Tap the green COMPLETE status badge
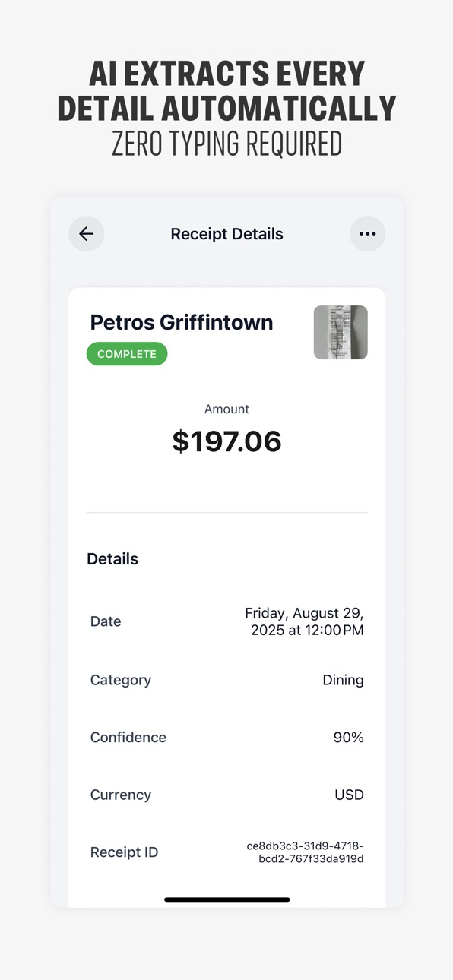 click(x=127, y=354)
